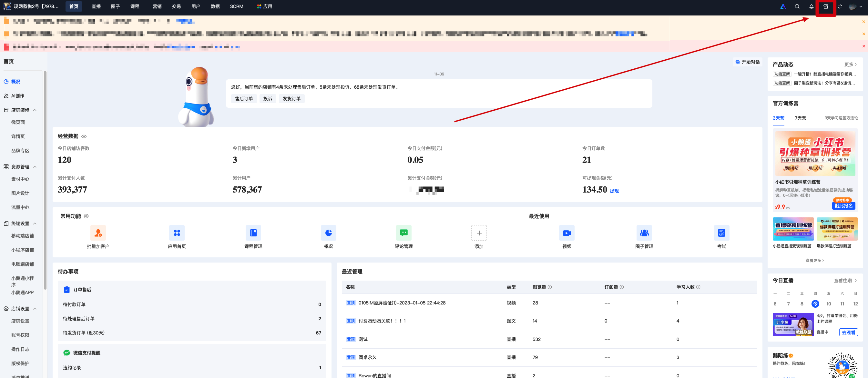The width and height of the screenshot is (868, 378).
Task: Toggle the 经营数据 eye visibility icon
Action: click(x=84, y=136)
